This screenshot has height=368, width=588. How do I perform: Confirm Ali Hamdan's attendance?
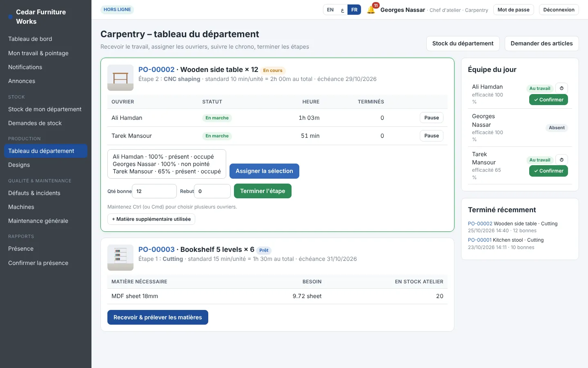click(x=548, y=100)
